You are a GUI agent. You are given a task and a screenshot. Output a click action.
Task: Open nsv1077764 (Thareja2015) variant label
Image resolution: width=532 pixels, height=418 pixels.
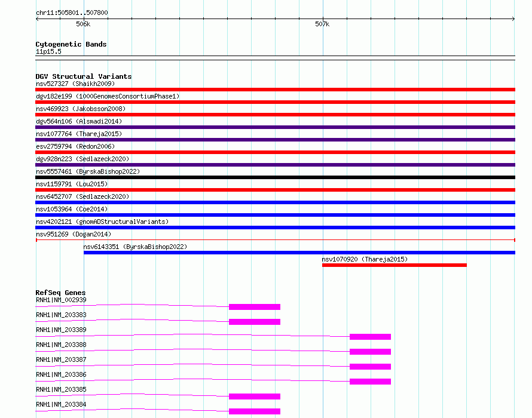coord(79,134)
